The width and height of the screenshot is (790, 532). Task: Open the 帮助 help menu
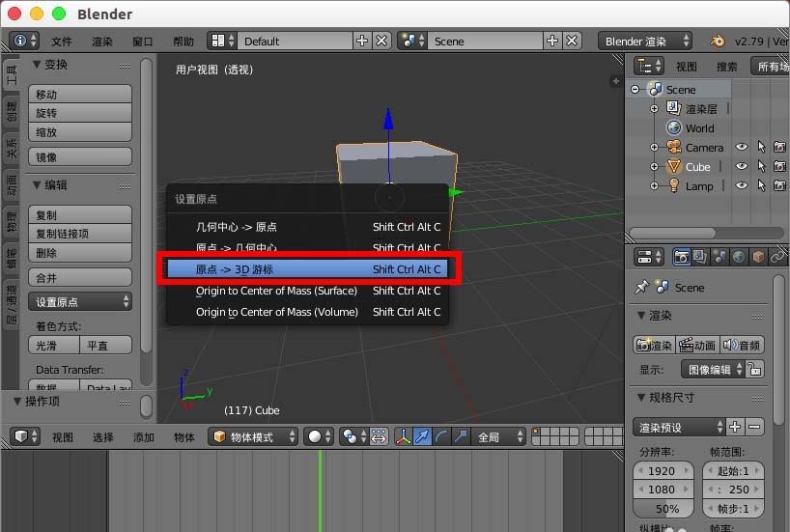click(183, 42)
